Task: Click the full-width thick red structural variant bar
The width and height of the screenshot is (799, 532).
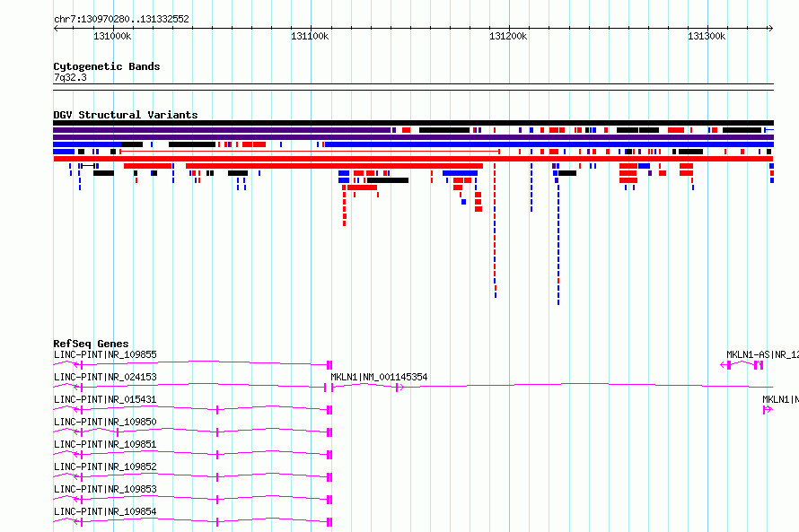Action: coord(413,159)
